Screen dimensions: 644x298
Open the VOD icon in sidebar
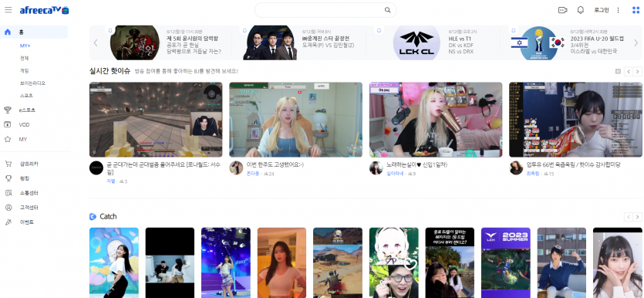tap(8, 124)
